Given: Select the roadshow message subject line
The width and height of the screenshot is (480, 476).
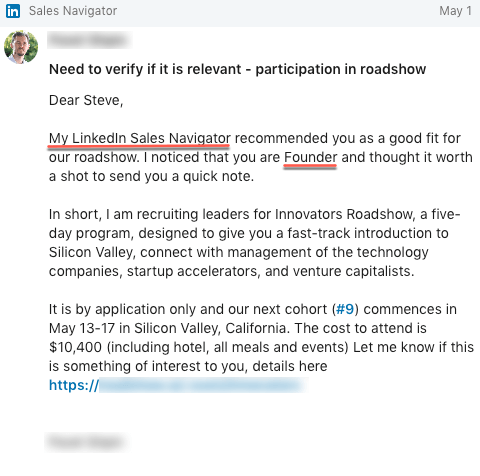Looking at the screenshot, I should 237,69.
